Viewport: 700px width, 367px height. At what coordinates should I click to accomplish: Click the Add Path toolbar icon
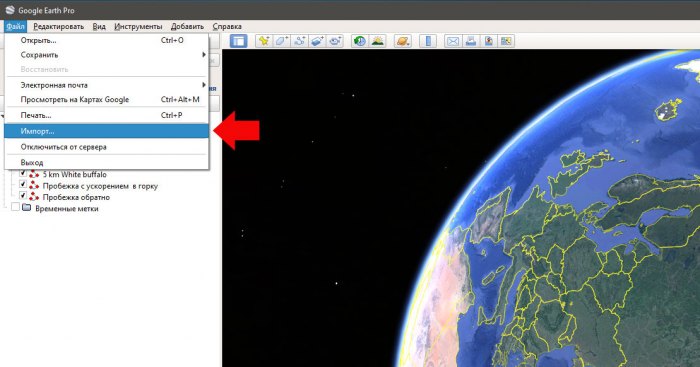click(x=300, y=41)
